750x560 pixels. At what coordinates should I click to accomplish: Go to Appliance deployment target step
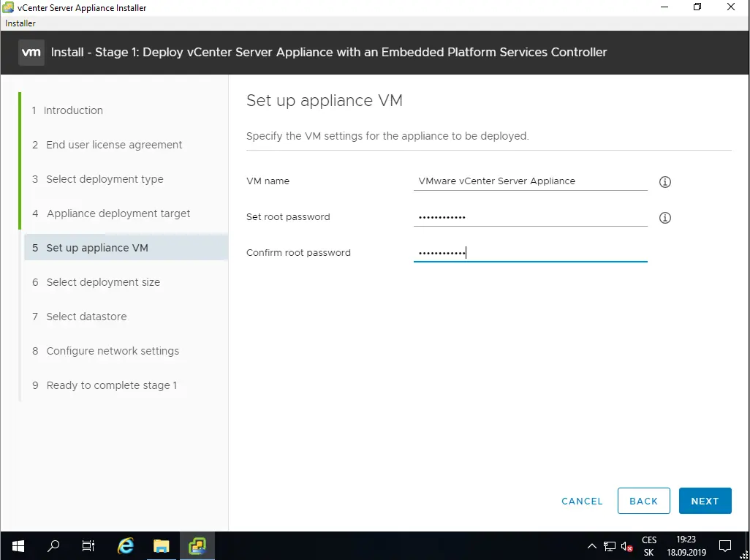tap(111, 213)
